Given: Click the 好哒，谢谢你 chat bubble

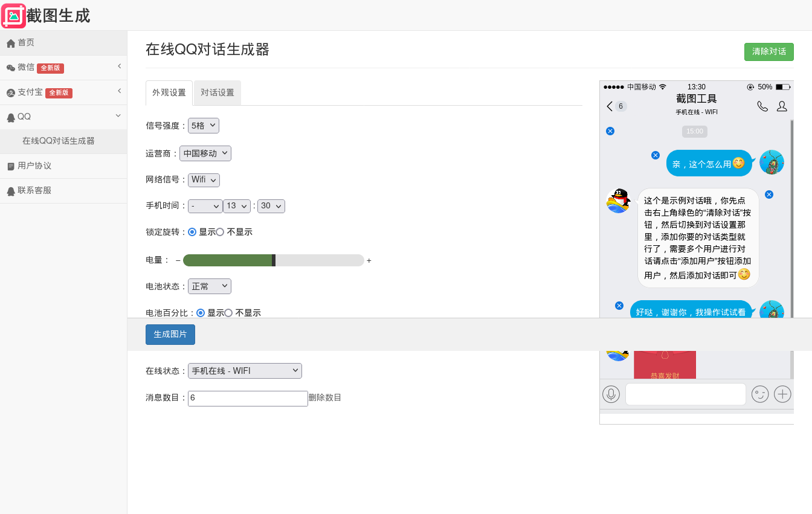Looking at the screenshot, I should coord(692,309).
